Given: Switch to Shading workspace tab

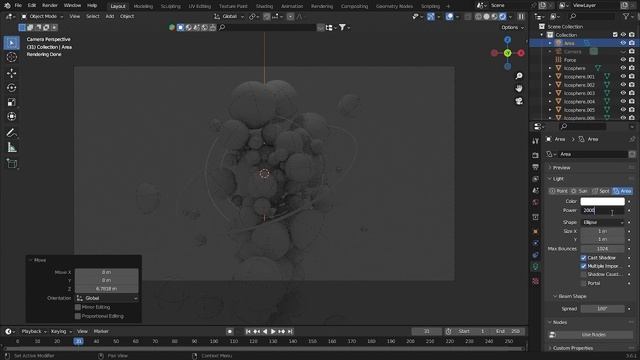Looking at the screenshot, I should (x=264, y=6).
